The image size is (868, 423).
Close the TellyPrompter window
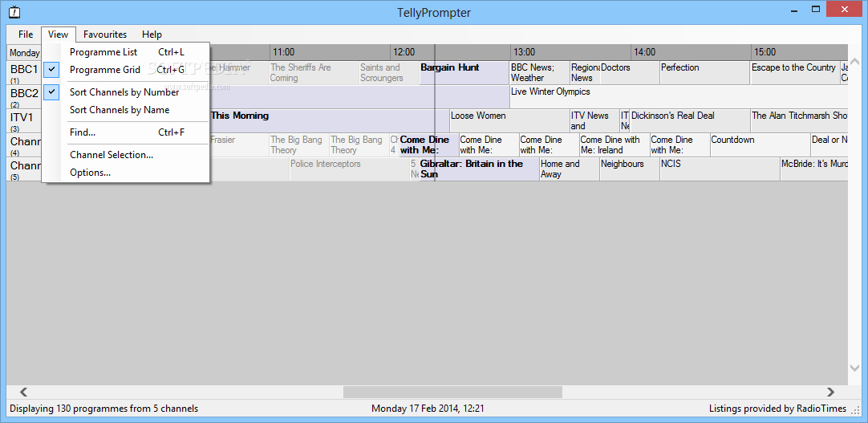coord(844,9)
